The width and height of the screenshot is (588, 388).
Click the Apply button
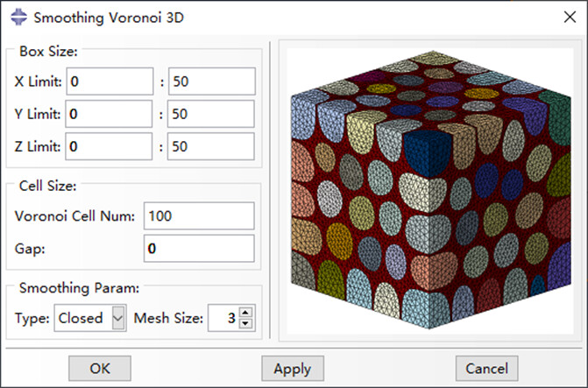point(293,369)
